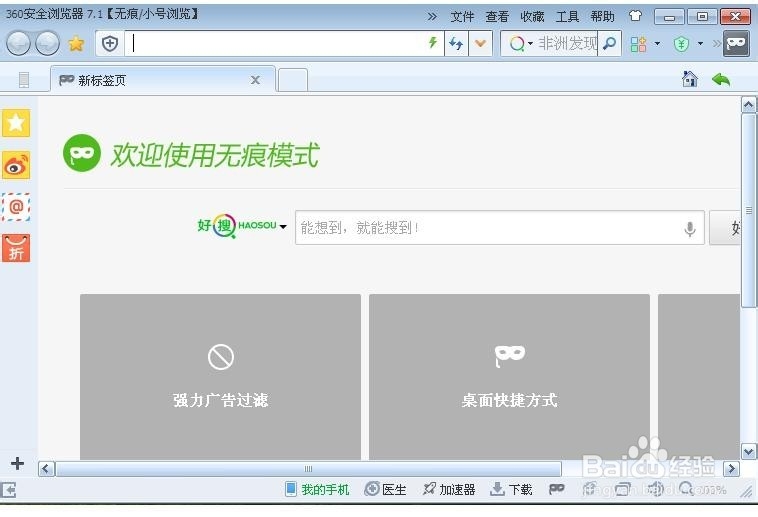
Task: Click the incognito mask button in toolbar
Action: tap(736, 44)
